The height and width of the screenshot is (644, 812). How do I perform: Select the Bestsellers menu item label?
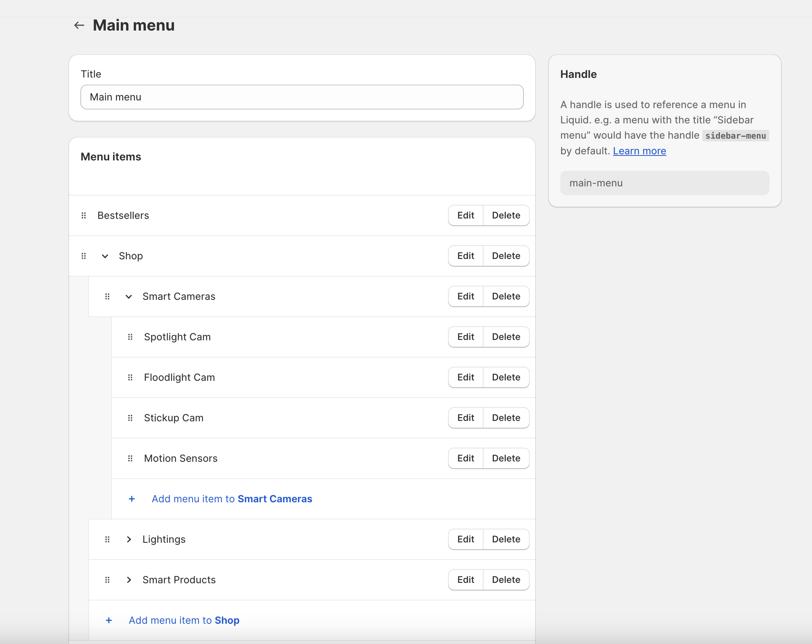pos(123,215)
